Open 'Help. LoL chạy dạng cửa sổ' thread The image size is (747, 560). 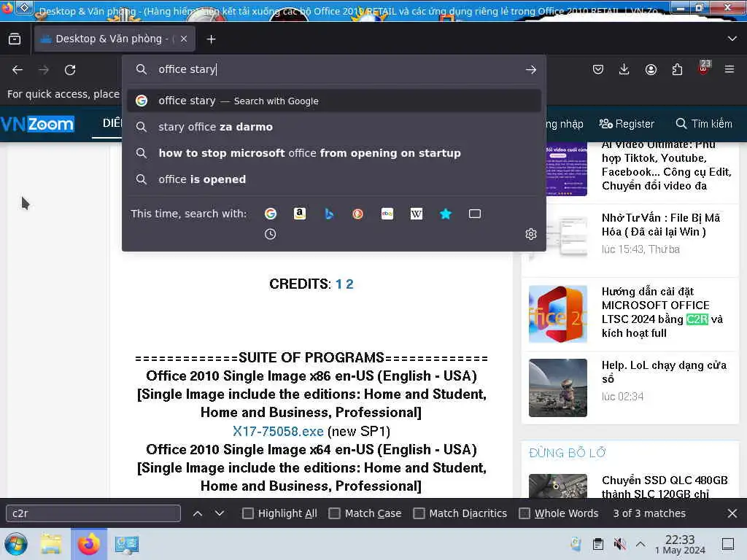coord(664,372)
